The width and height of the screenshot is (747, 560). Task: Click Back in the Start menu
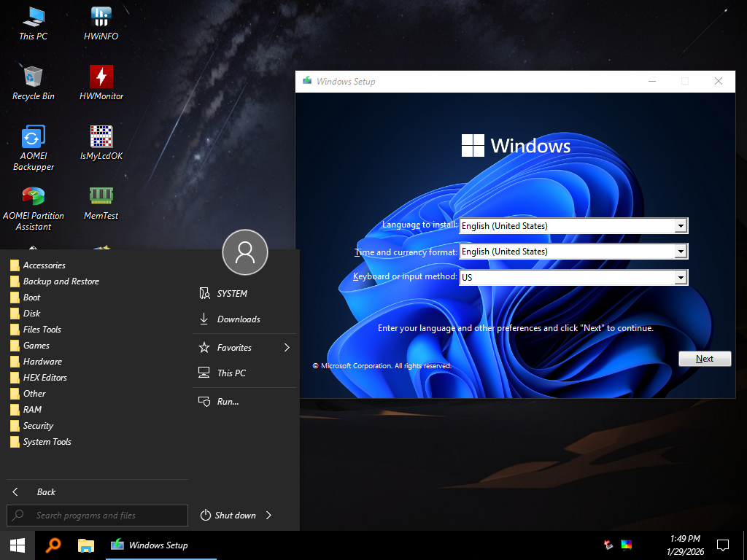(46, 491)
